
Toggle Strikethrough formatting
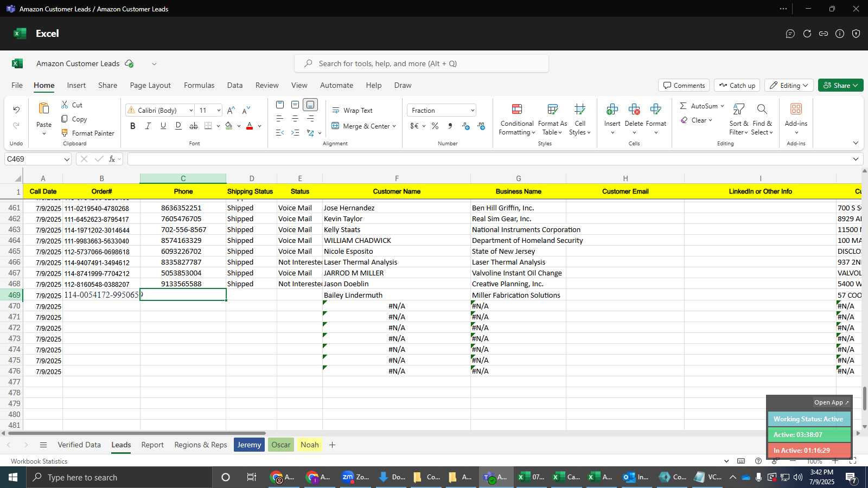194,126
